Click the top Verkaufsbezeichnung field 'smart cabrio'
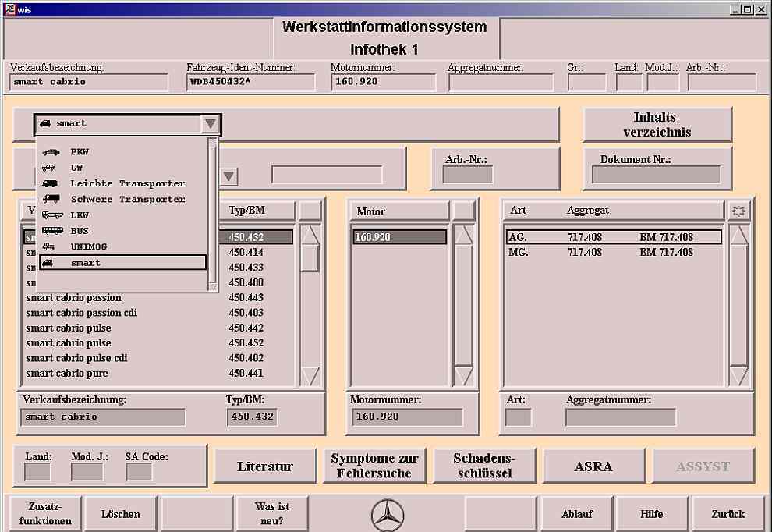This screenshot has width=772, height=532. (89, 82)
